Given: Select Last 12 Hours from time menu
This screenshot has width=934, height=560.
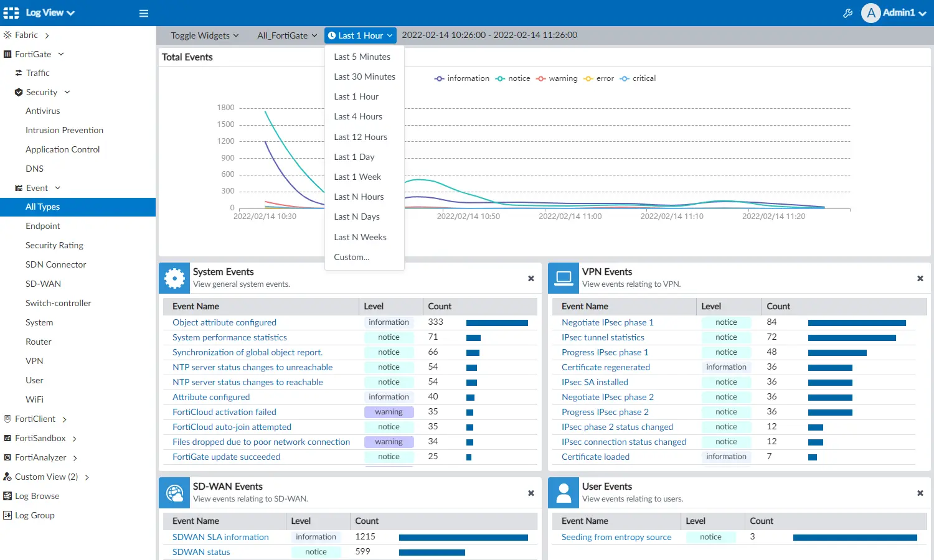Looking at the screenshot, I should pos(361,137).
